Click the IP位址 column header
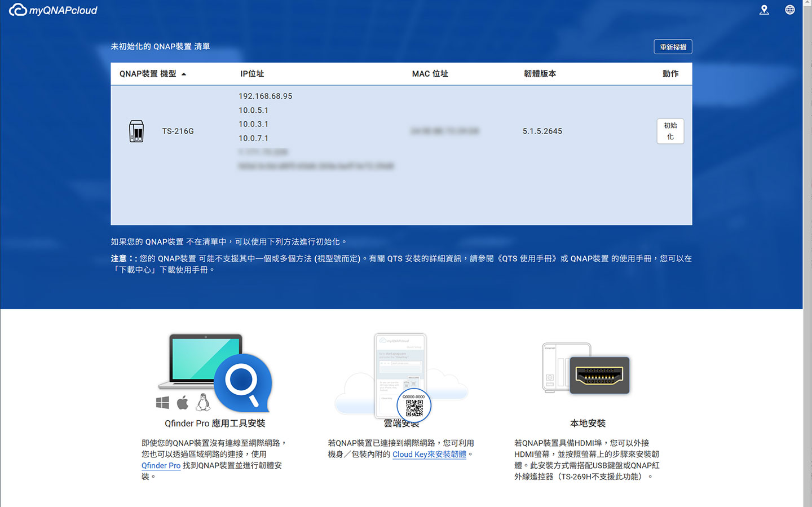 click(x=252, y=74)
